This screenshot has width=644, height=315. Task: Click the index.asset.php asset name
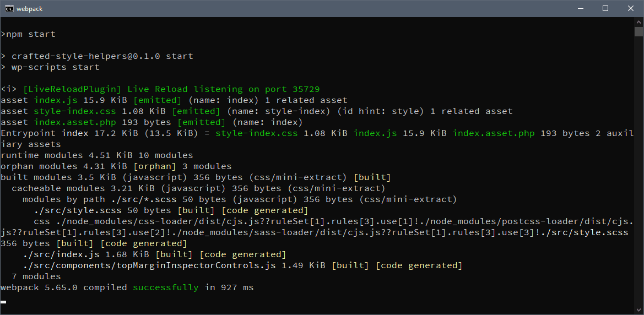tap(75, 122)
